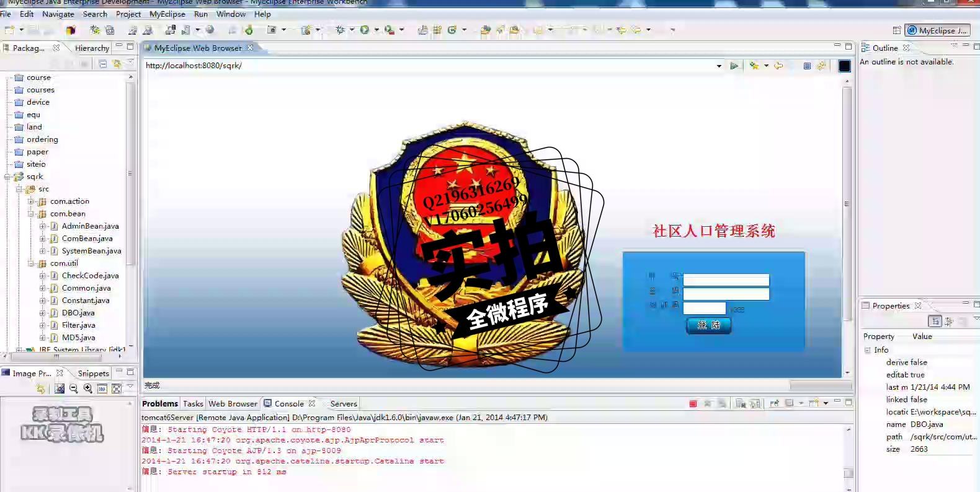The image size is (980, 492).
Task: Click the green down-arrow toolbar icon
Action: point(249,30)
